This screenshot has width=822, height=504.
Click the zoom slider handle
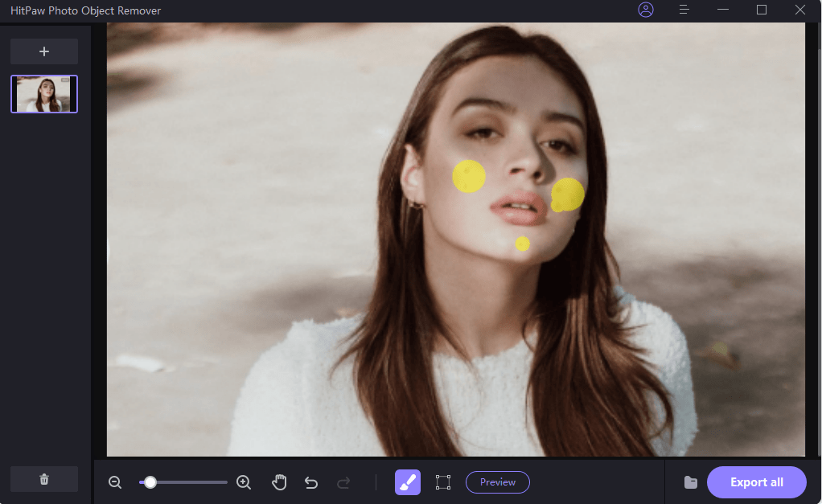click(x=150, y=482)
